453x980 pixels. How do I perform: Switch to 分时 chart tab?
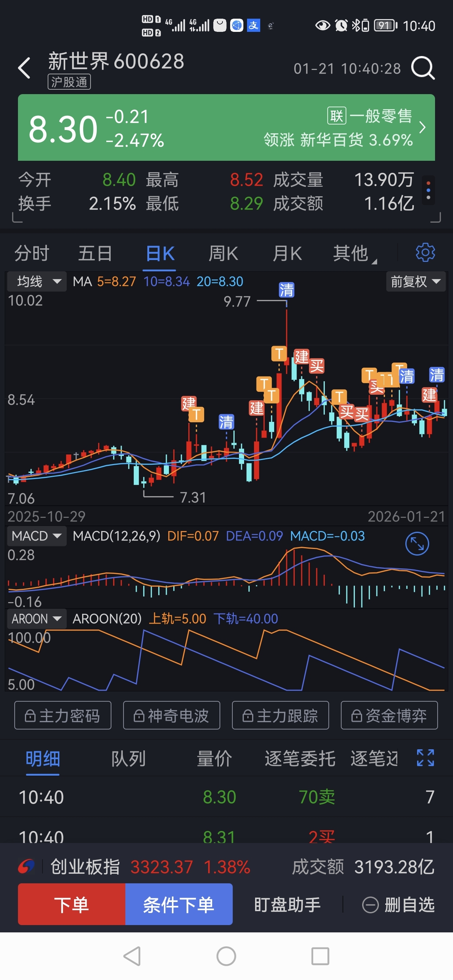pyautogui.click(x=32, y=253)
